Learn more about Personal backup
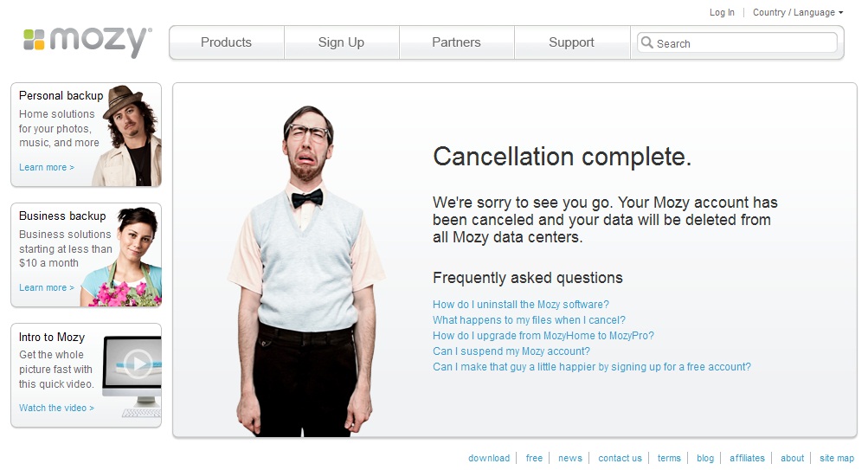Image resolution: width=868 pixels, height=470 pixels. pyautogui.click(x=47, y=167)
